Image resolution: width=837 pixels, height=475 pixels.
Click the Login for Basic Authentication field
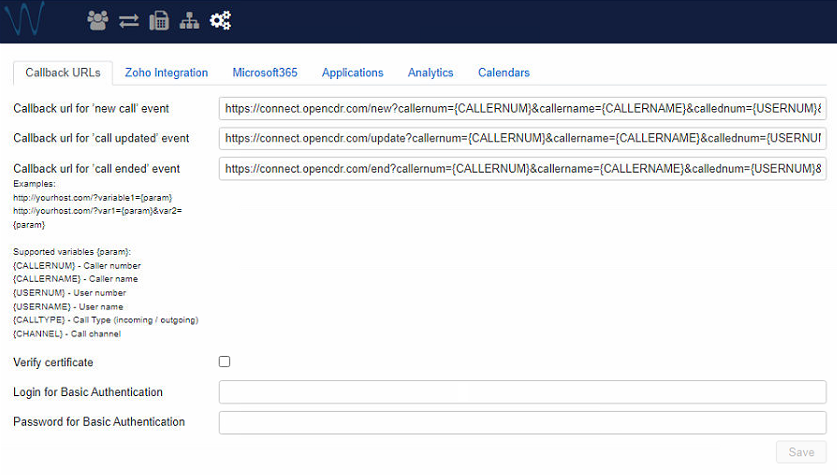522,392
